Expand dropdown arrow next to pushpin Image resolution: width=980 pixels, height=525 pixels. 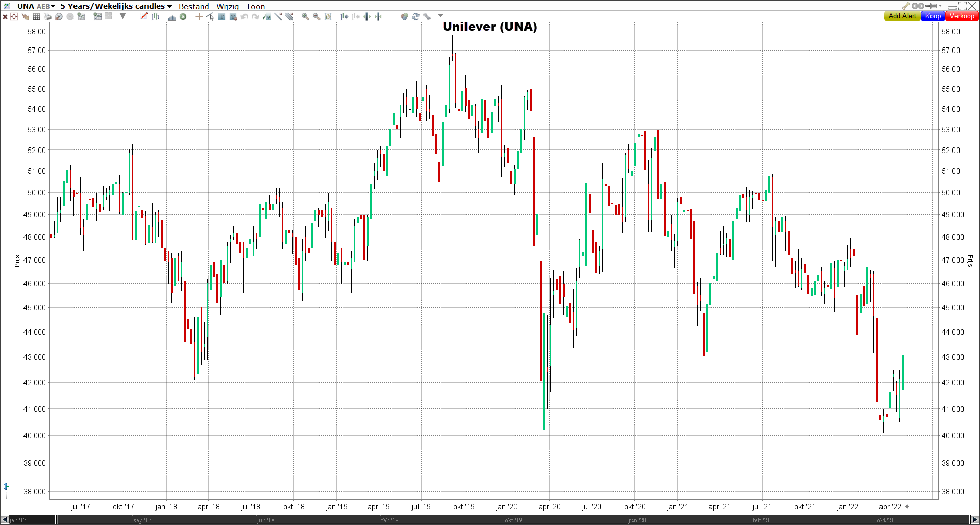click(x=940, y=6)
